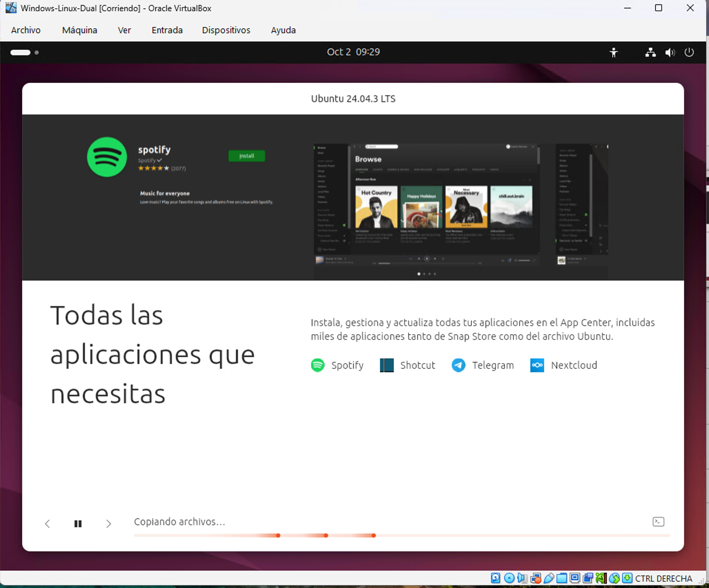Click the Copiando archivos progress bar
The width and height of the screenshot is (709, 588).
pyautogui.click(x=402, y=536)
